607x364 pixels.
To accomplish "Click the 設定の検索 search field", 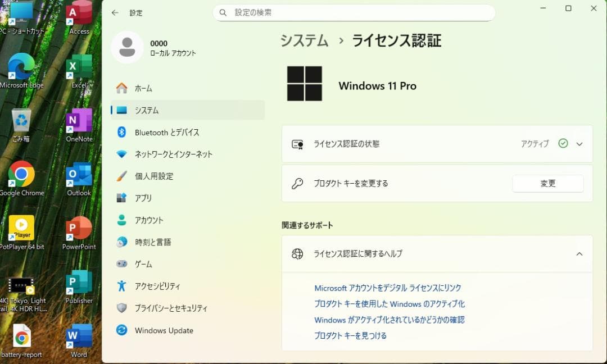I will pyautogui.click(x=354, y=12).
